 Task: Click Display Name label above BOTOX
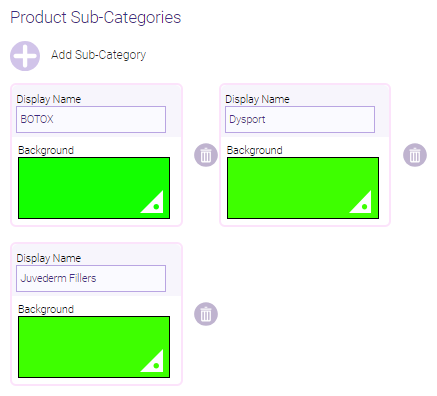point(49,99)
